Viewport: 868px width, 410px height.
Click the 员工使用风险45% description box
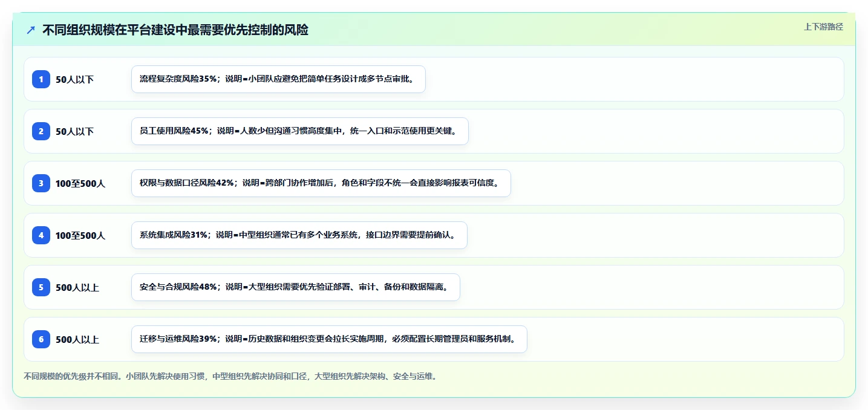[x=300, y=131]
